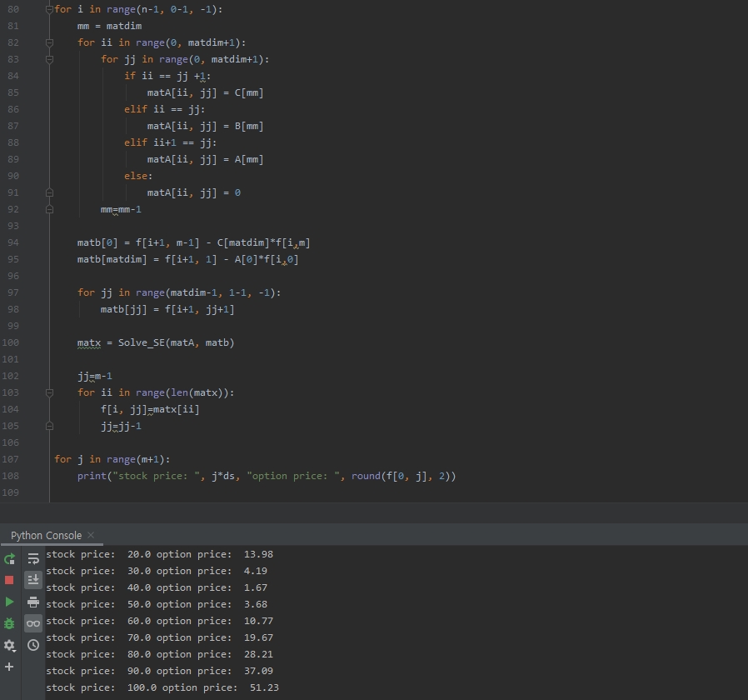Toggle soft-wrap in console output
The image size is (748, 700).
33,559
